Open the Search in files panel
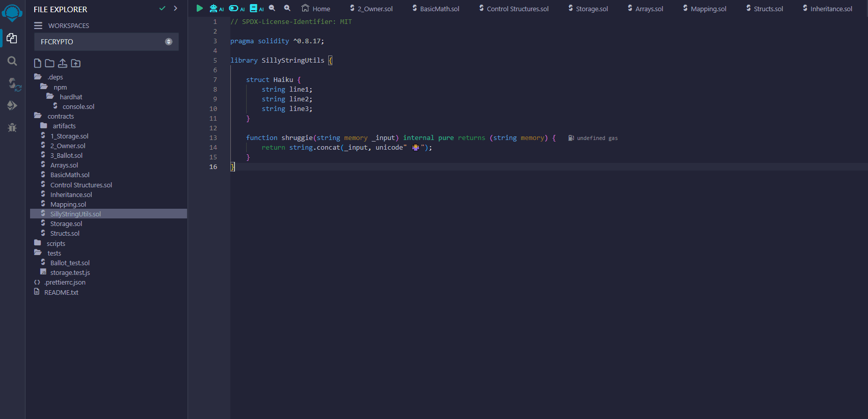The height and width of the screenshot is (419, 868). (x=12, y=61)
